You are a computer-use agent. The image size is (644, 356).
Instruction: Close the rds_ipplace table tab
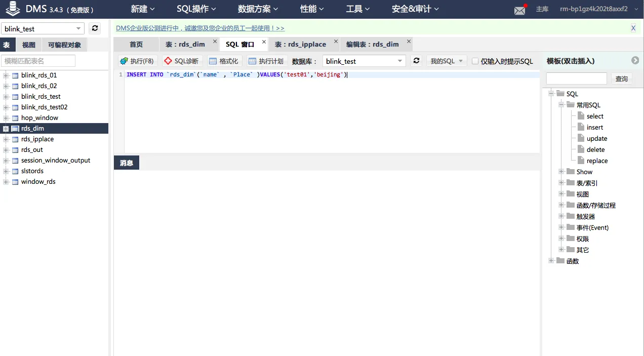336,42
